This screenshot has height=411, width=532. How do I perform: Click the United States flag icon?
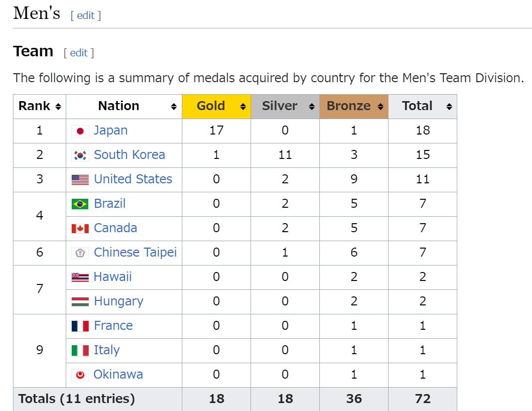click(80, 180)
